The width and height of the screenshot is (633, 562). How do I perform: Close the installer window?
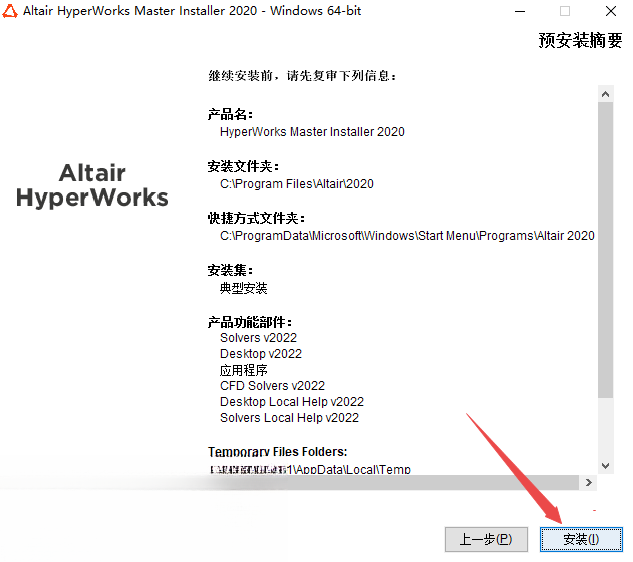pos(611,11)
